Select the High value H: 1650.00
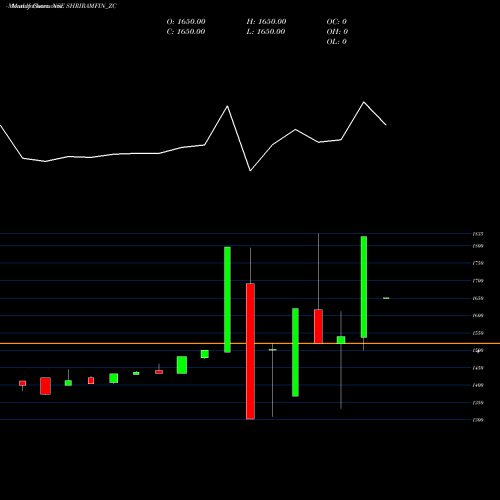The image size is (500, 500). (266, 22)
